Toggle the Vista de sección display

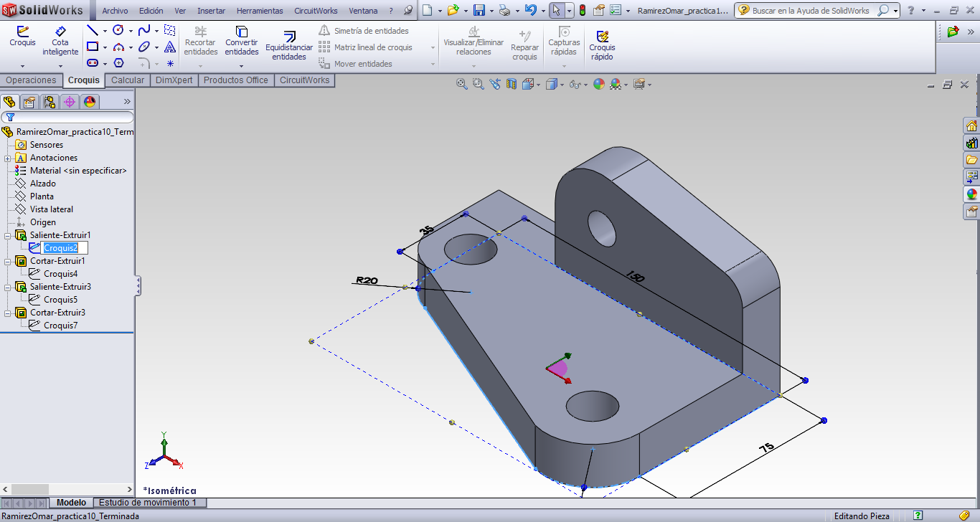(x=511, y=83)
